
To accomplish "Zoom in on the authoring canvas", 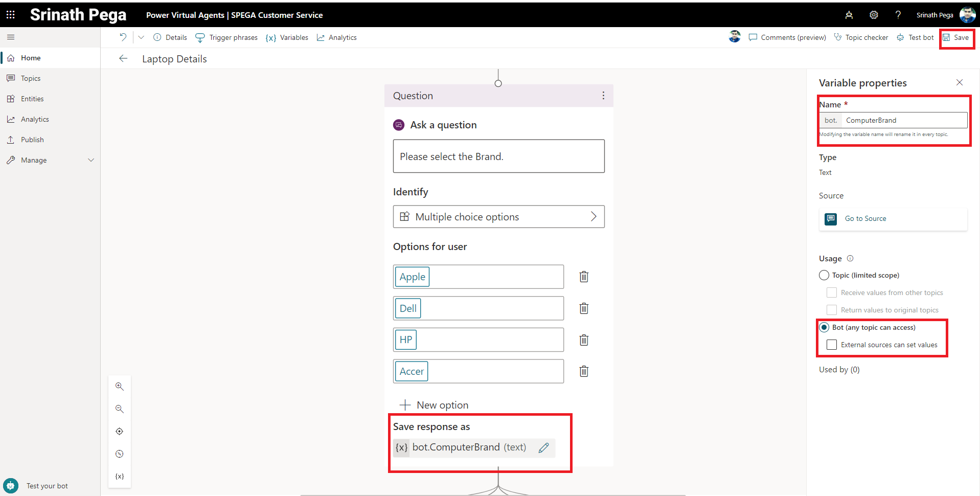I will coord(120,387).
